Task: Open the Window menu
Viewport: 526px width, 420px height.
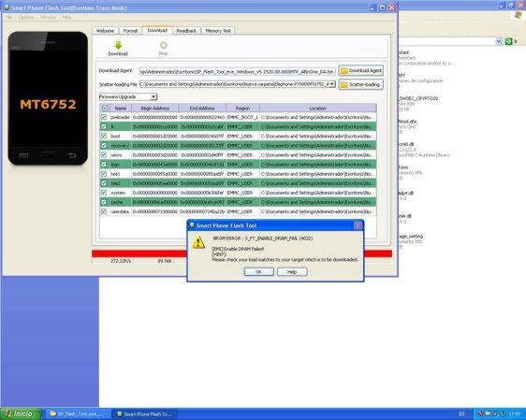Action: point(49,17)
